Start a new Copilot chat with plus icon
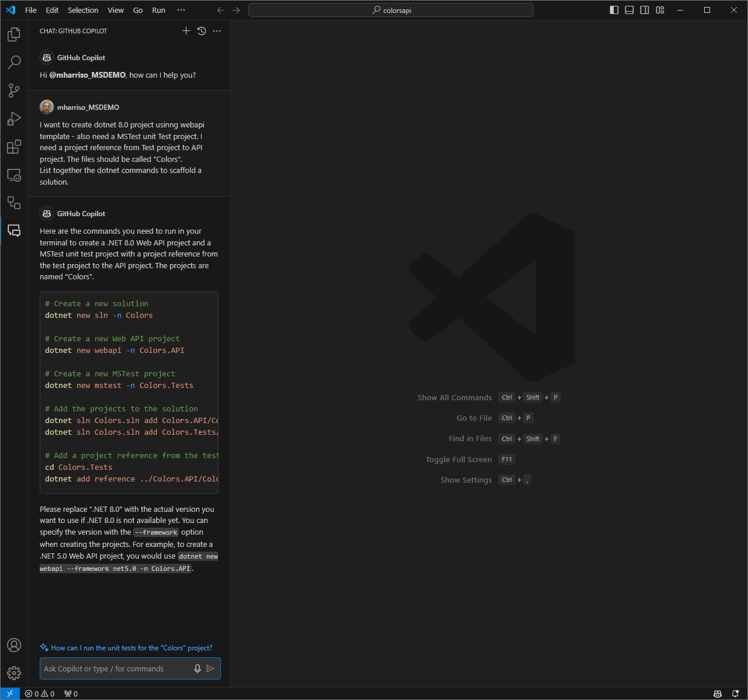 (x=186, y=31)
